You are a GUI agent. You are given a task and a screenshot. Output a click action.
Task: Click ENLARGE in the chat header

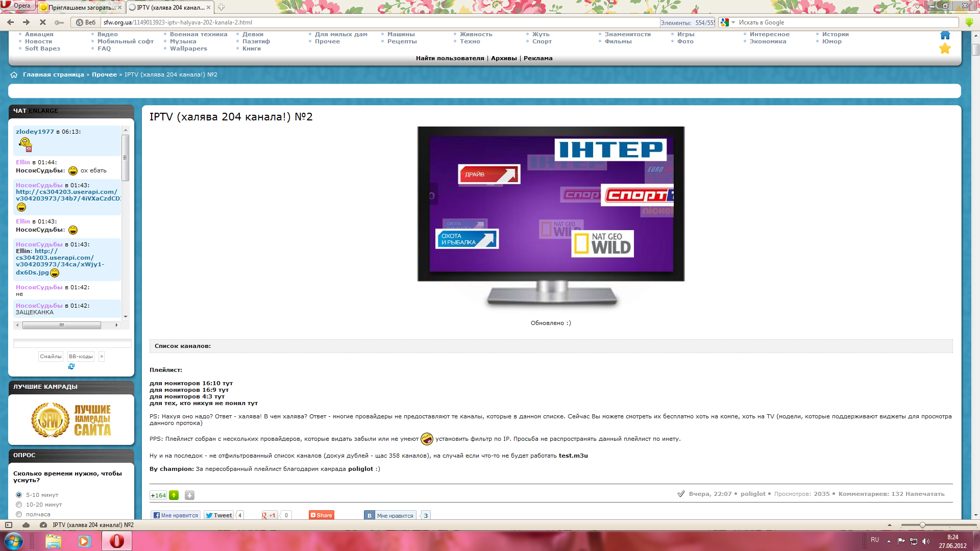click(43, 111)
